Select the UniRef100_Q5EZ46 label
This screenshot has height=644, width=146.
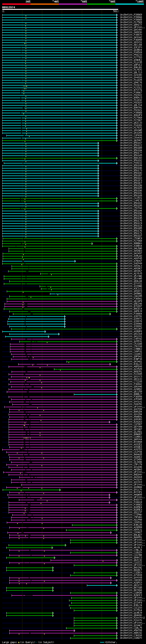pos(131,304)
